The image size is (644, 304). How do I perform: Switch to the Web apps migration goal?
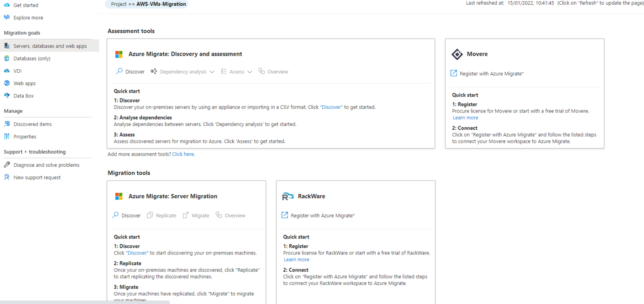25,83
